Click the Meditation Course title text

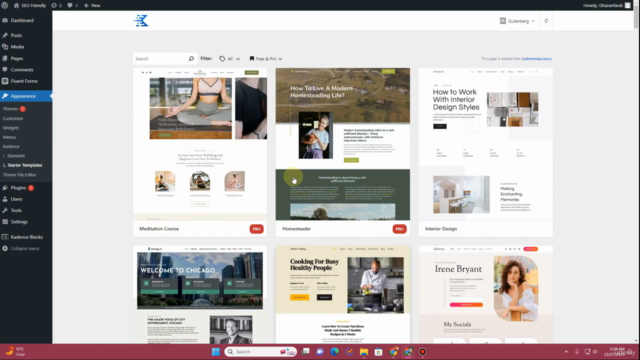coord(159,229)
